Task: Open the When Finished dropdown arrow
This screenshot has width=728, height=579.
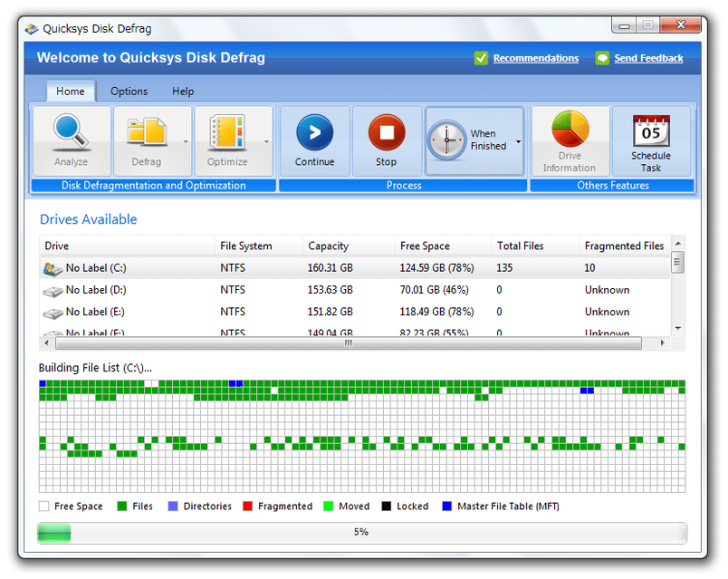Action: click(x=518, y=141)
